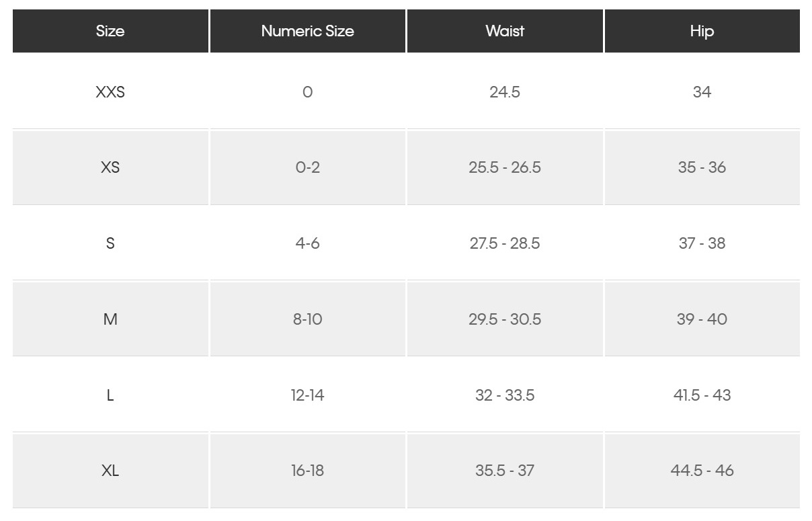The image size is (812, 521).
Task: Choose the S size row label
Action: (x=110, y=243)
